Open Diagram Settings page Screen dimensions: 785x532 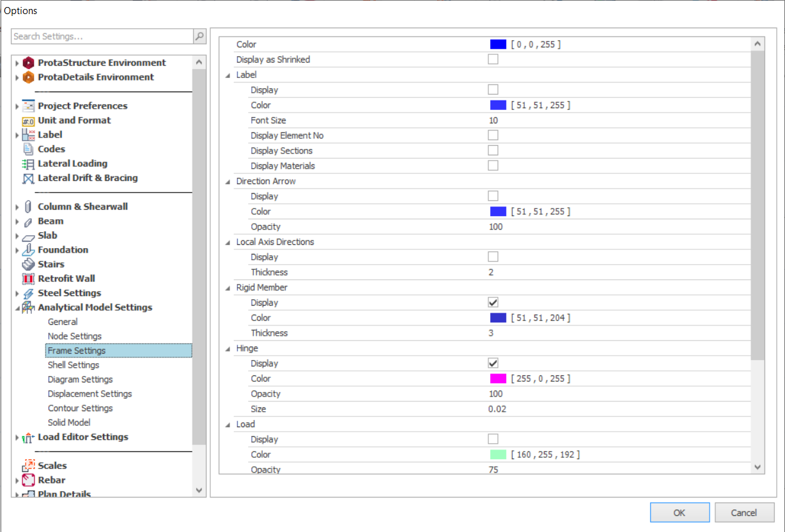coord(80,380)
